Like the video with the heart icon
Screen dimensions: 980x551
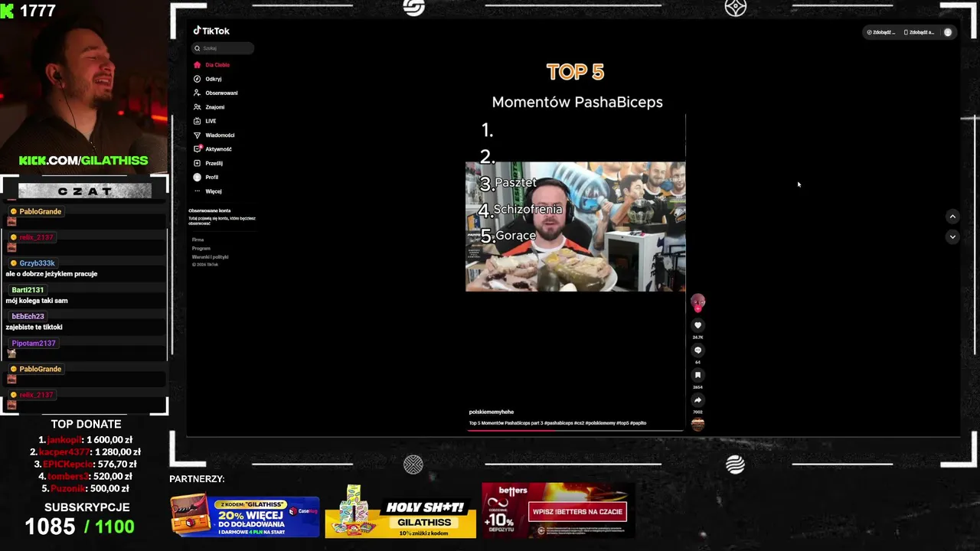pyautogui.click(x=697, y=325)
